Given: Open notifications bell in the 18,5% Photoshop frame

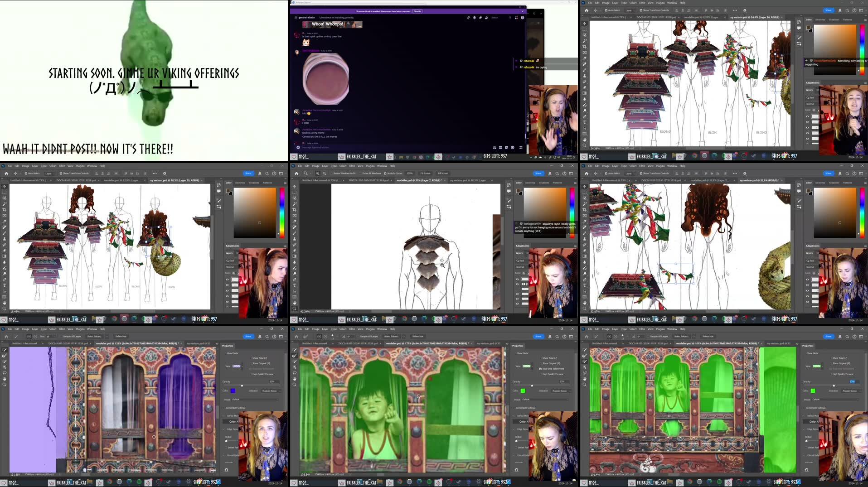Looking at the screenshot, I should pos(260,174).
